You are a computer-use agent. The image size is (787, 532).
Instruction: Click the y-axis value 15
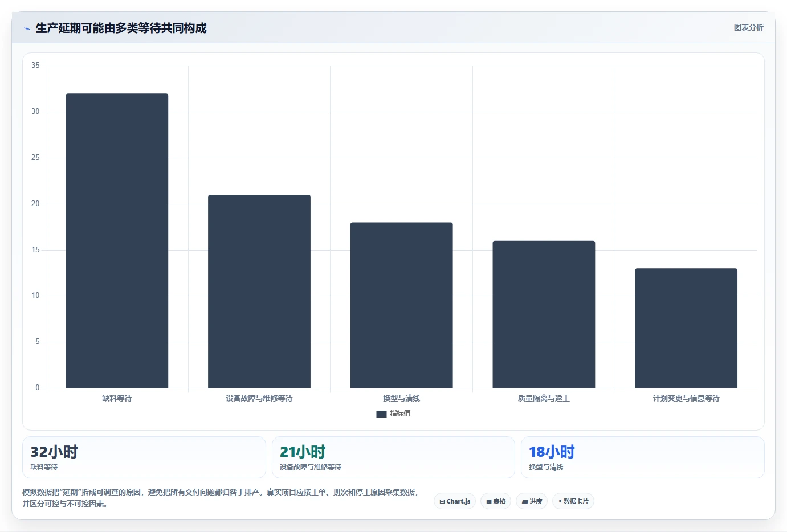pyautogui.click(x=35, y=250)
